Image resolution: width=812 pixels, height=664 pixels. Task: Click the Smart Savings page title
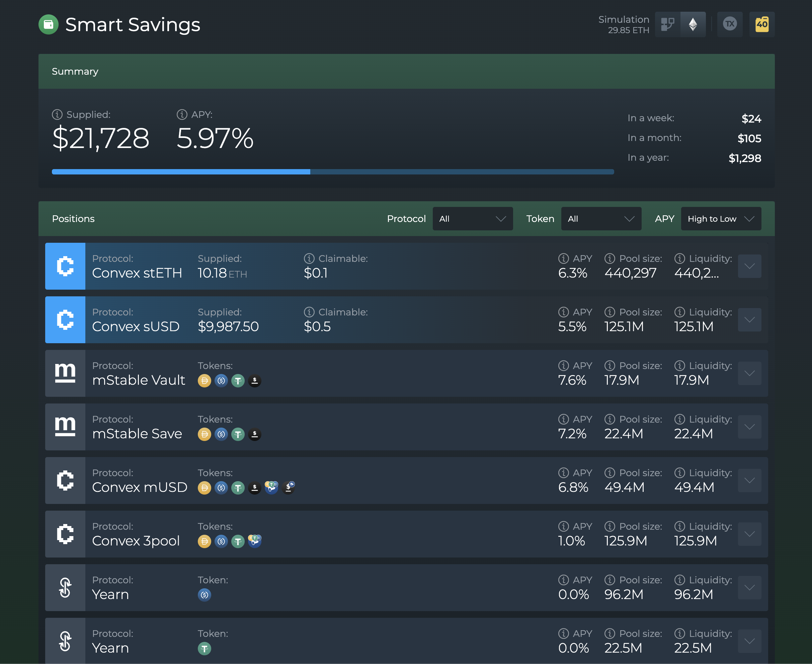(133, 25)
